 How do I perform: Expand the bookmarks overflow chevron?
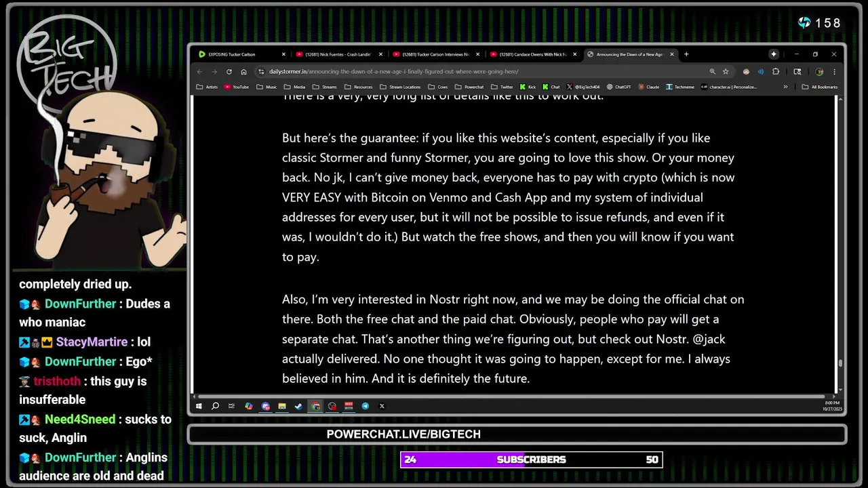click(785, 87)
